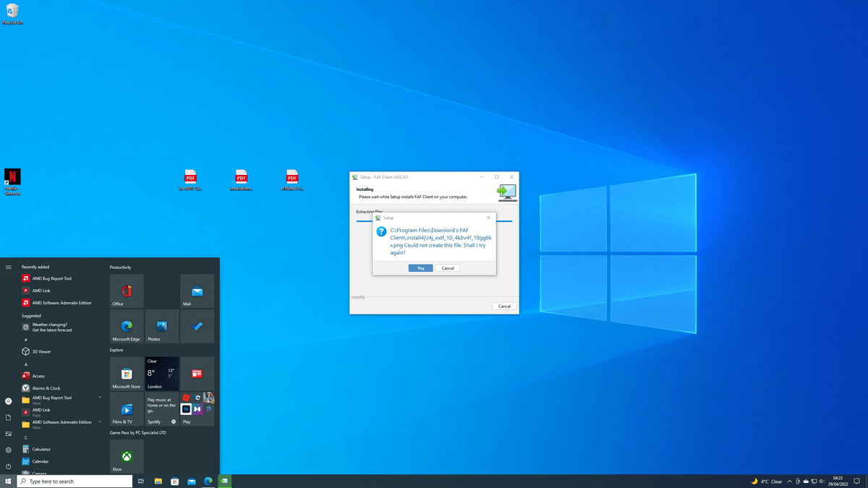Screen dimensions: 868x488
Task: Open the Office tile
Action: (x=127, y=291)
